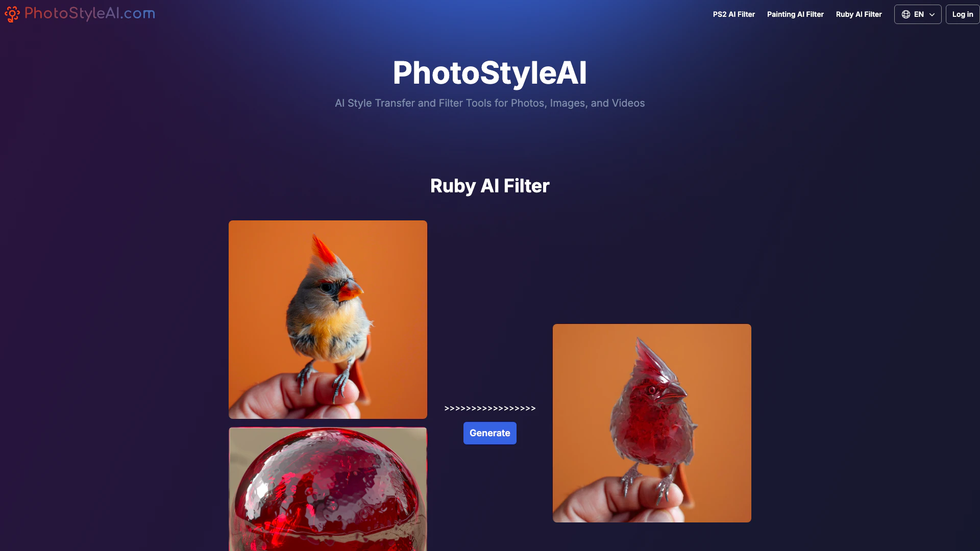The width and height of the screenshot is (980, 551).
Task: Open the EN language selector
Action: pos(918,14)
